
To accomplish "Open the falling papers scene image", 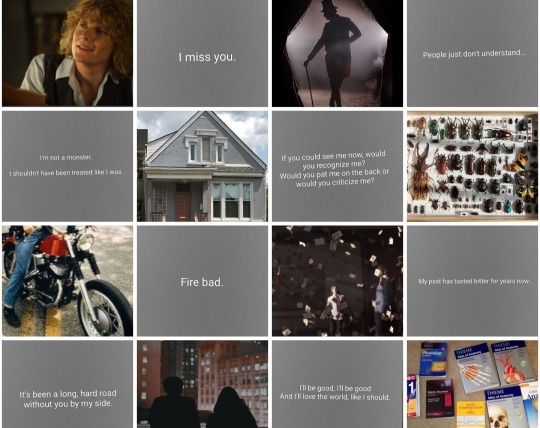I will click(x=338, y=281).
